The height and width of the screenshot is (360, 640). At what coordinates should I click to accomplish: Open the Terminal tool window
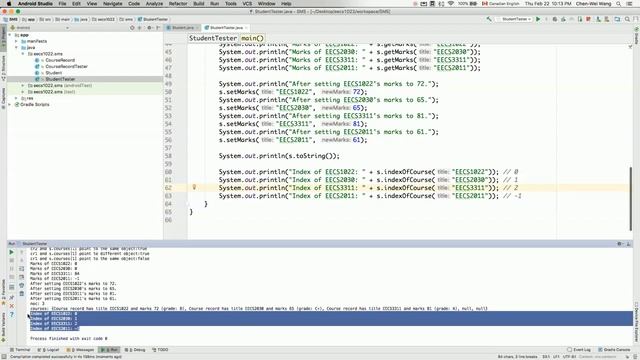(x=20, y=350)
